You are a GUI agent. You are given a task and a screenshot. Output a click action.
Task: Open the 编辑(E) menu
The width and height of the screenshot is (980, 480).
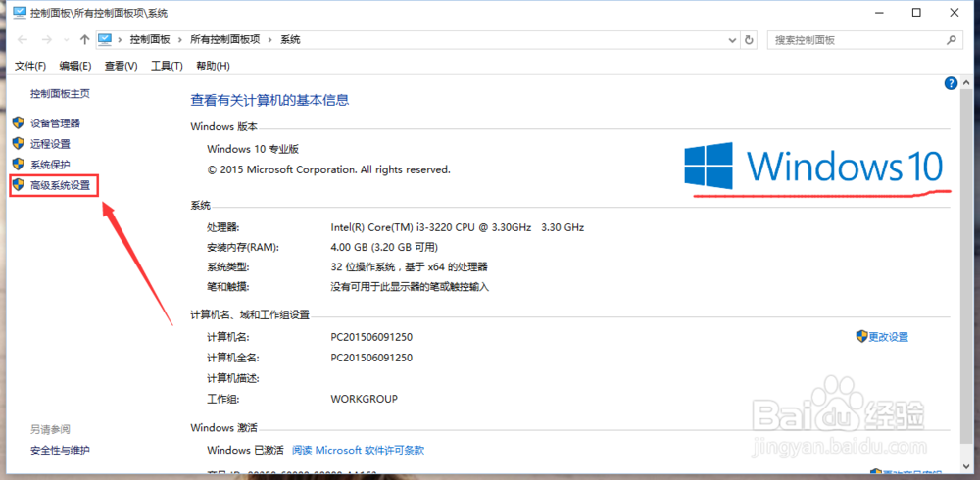[x=75, y=66]
